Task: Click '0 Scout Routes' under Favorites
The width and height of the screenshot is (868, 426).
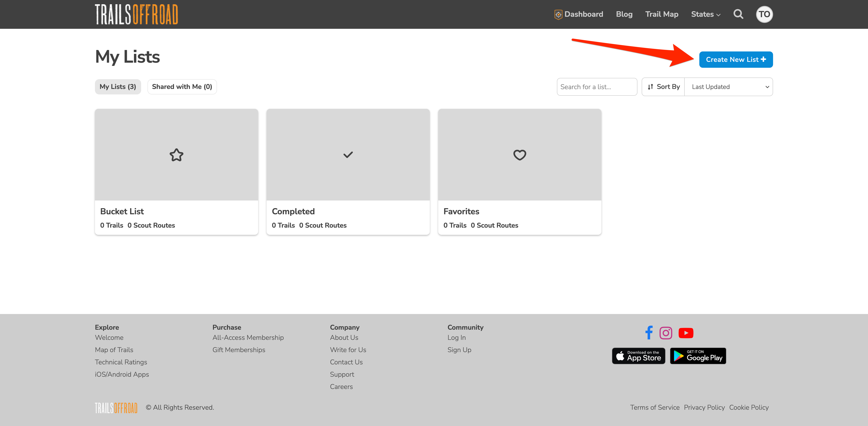Action: click(x=494, y=225)
